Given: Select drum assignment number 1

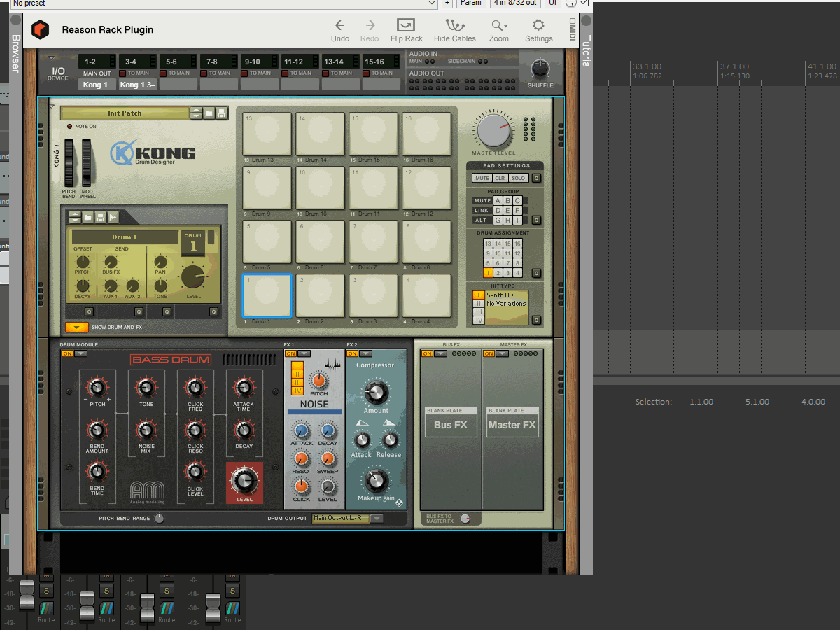Looking at the screenshot, I should click(x=488, y=273).
